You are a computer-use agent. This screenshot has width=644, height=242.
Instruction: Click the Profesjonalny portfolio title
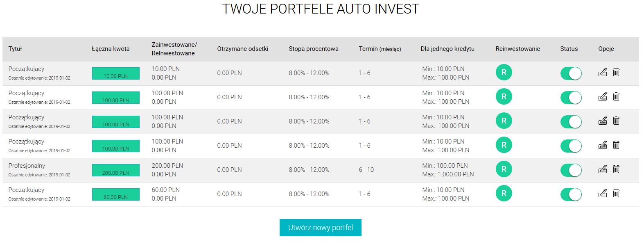(x=27, y=166)
